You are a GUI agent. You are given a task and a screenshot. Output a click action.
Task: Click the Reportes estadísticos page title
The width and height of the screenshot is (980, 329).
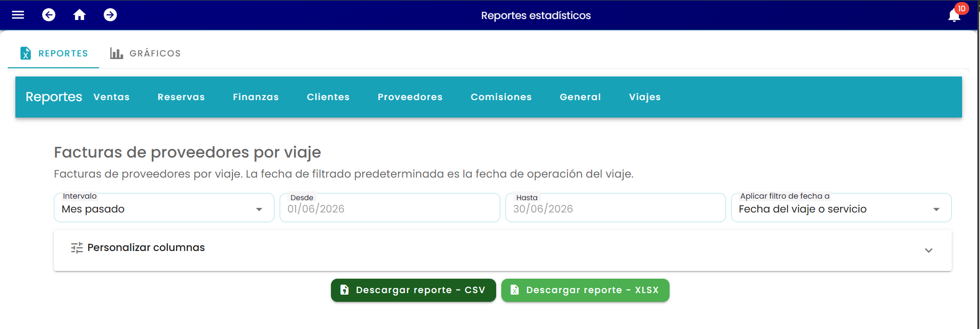536,15
